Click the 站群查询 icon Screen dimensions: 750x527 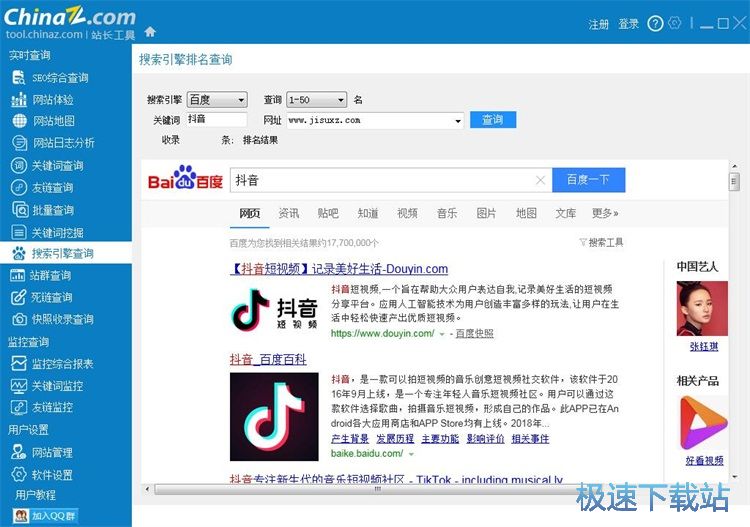tap(18, 275)
